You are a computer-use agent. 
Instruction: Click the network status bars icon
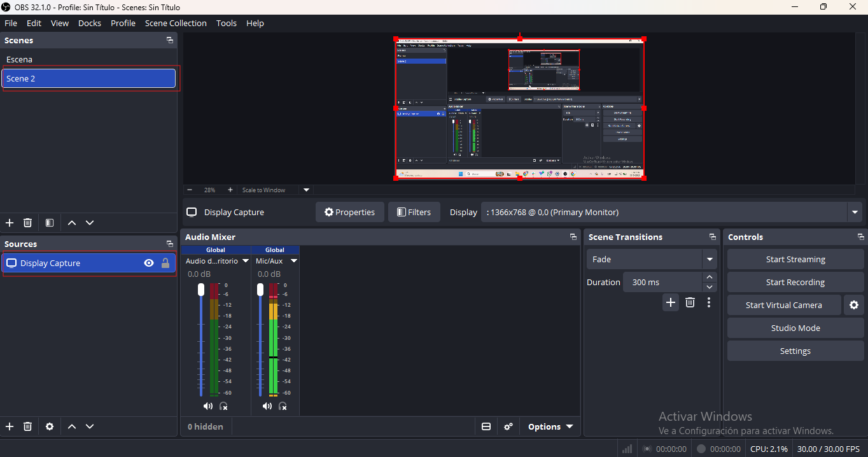[627, 449]
